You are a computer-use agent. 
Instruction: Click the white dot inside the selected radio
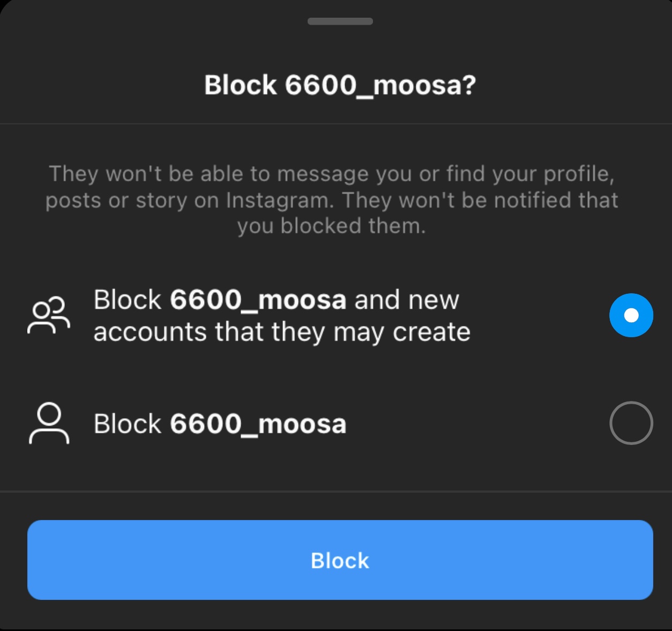631,315
